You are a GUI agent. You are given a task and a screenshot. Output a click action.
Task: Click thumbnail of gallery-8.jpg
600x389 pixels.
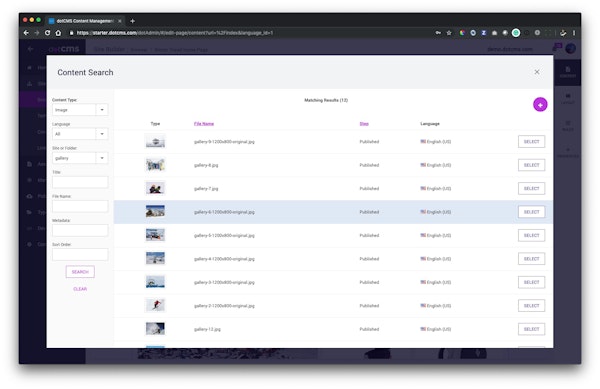pos(155,165)
